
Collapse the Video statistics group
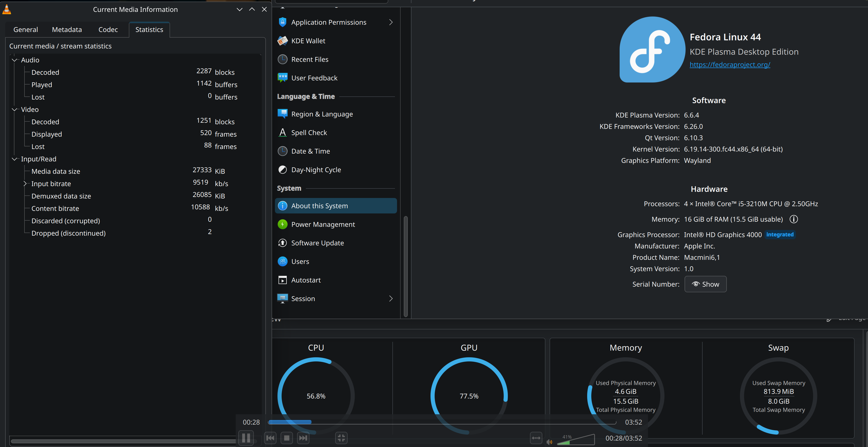14,110
